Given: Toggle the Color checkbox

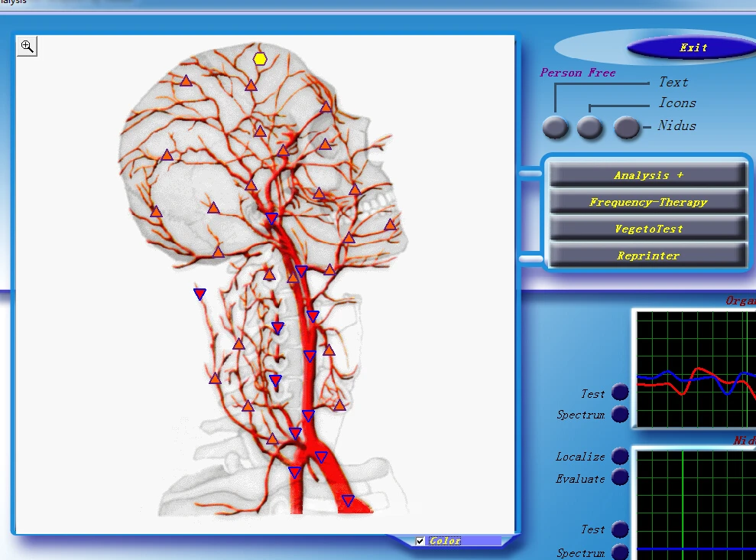Looking at the screenshot, I should pos(420,541).
